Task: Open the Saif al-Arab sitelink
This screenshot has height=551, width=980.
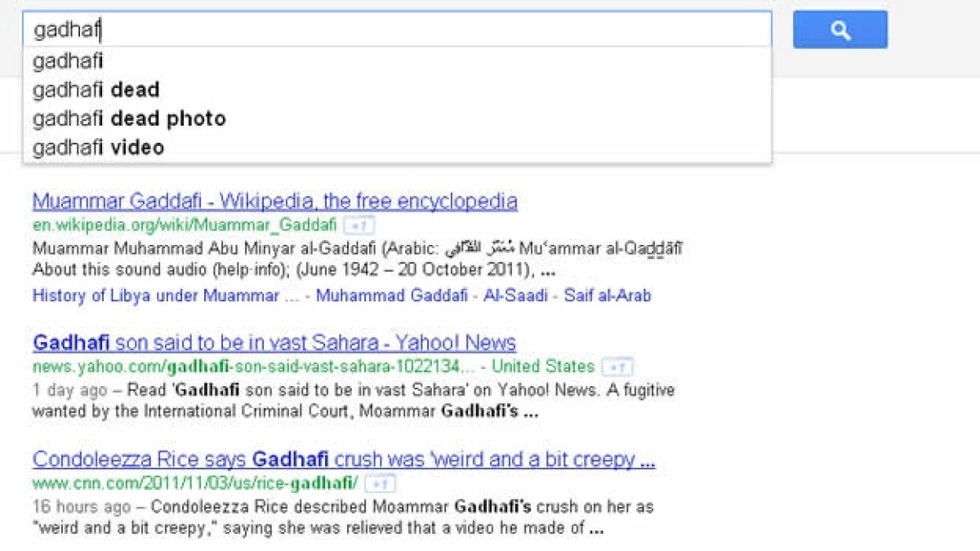Action: pyautogui.click(x=608, y=295)
